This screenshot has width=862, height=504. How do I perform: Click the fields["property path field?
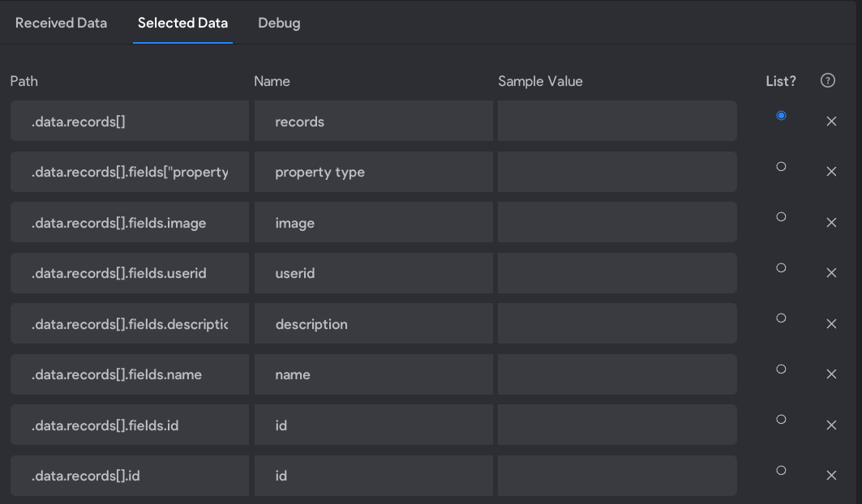(x=130, y=172)
